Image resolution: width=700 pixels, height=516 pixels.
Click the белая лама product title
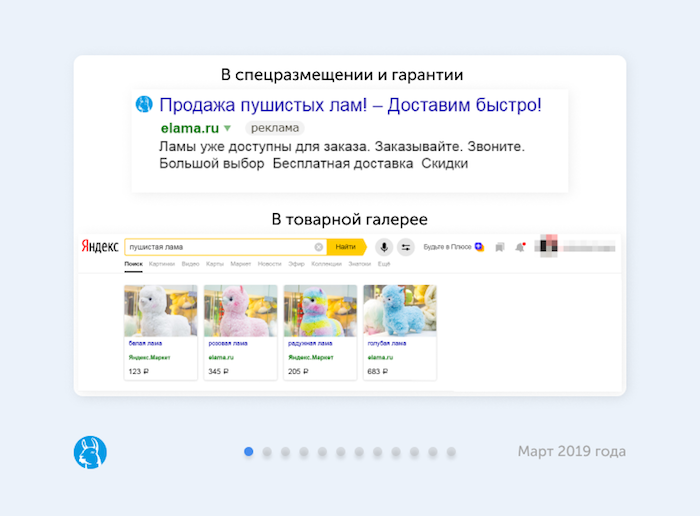pos(146,343)
